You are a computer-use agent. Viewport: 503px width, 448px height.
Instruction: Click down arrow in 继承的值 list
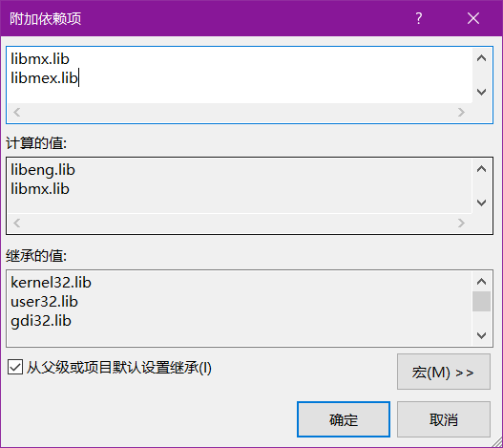coord(481,335)
